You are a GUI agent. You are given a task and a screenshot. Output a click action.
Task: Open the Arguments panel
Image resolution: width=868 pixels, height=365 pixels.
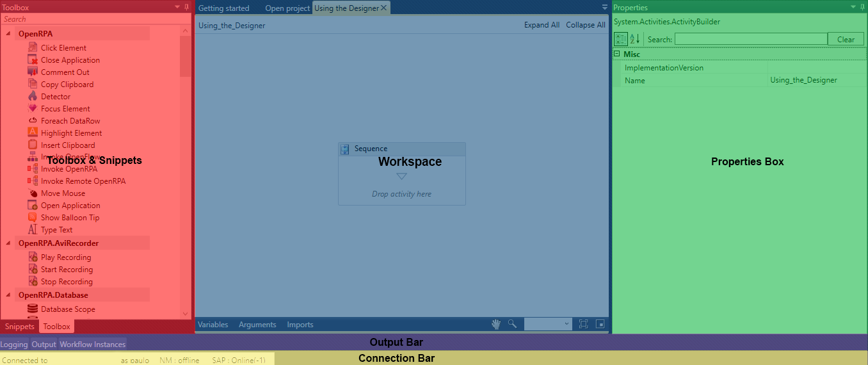(257, 325)
